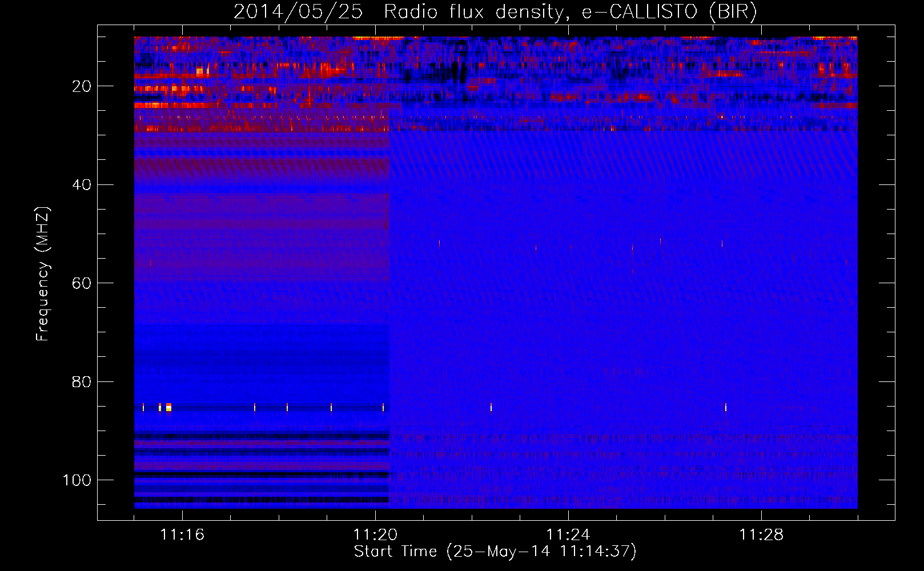Click the time tick label "11:20"

375,534
